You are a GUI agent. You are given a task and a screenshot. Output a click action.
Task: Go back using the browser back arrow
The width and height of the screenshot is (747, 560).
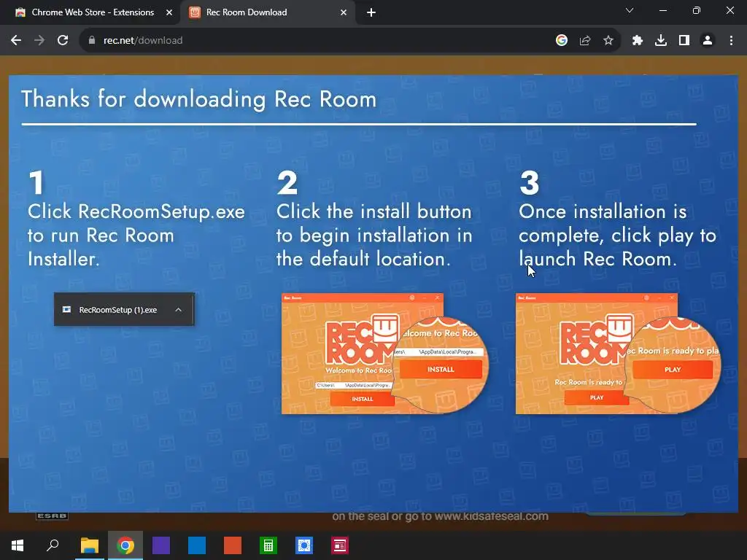[16, 41]
